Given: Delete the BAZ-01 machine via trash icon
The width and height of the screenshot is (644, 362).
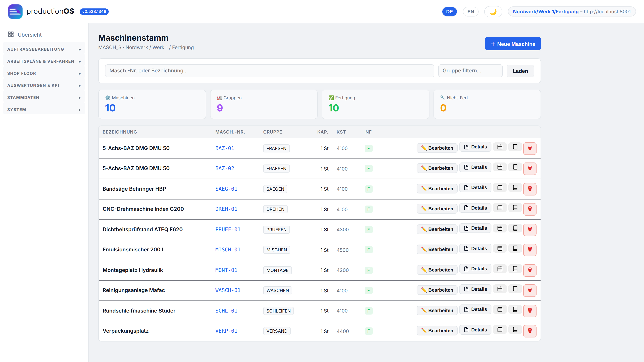Looking at the screenshot, I should tap(530, 148).
